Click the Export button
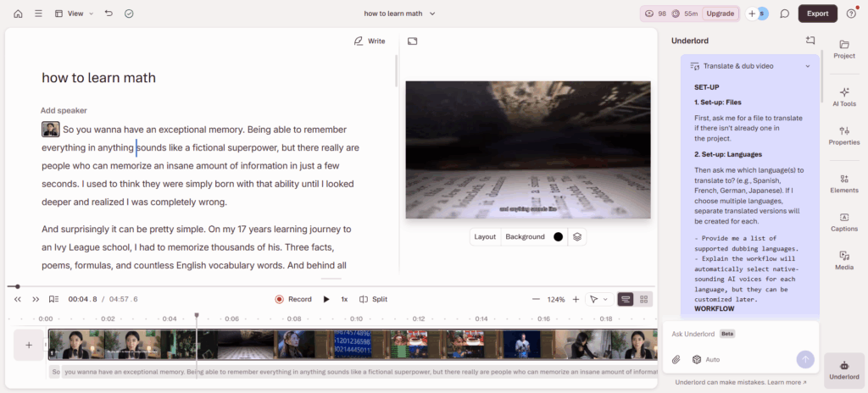This screenshot has width=868, height=393. [818, 14]
